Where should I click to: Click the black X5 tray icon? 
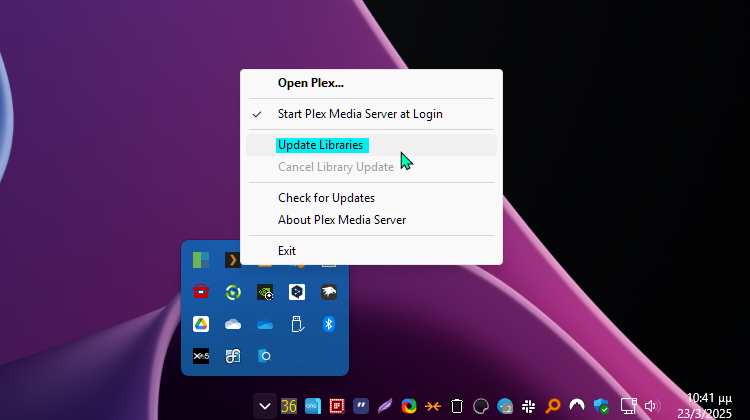[x=201, y=356]
